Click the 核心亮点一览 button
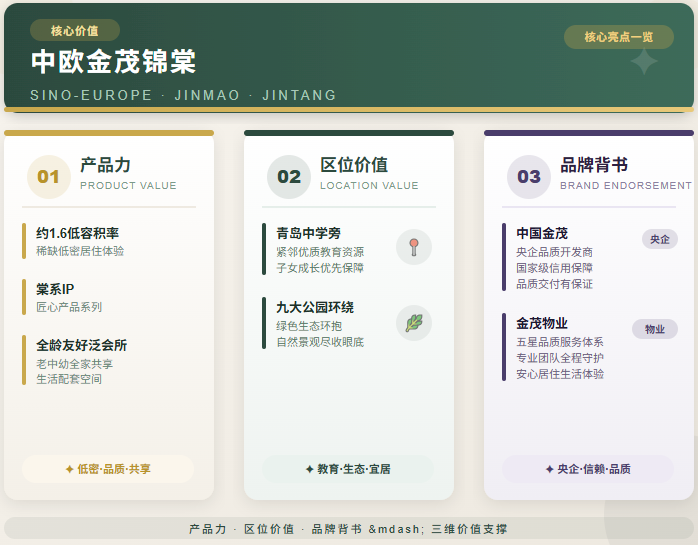This screenshot has width=698, height=545. point(619,37)
